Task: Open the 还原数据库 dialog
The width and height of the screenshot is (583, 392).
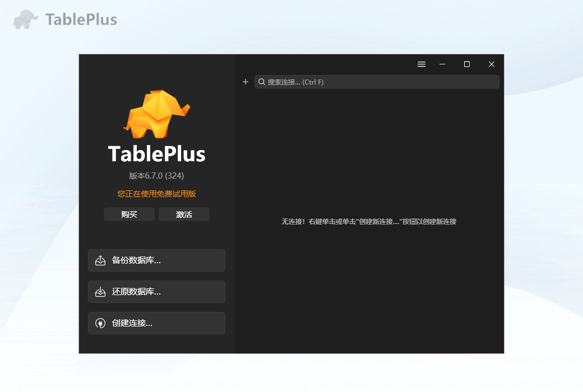Action: [x=156, y=291]
